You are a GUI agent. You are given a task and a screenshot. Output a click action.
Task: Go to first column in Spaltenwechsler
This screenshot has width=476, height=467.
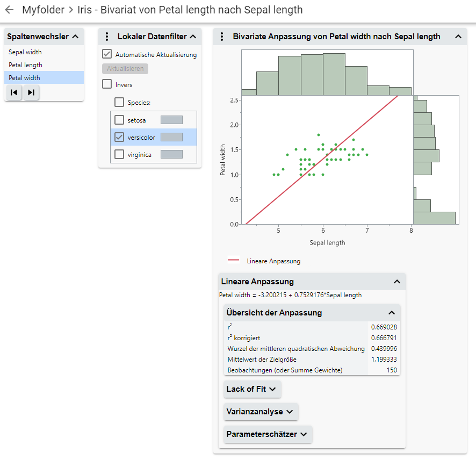tap(15, 92)
